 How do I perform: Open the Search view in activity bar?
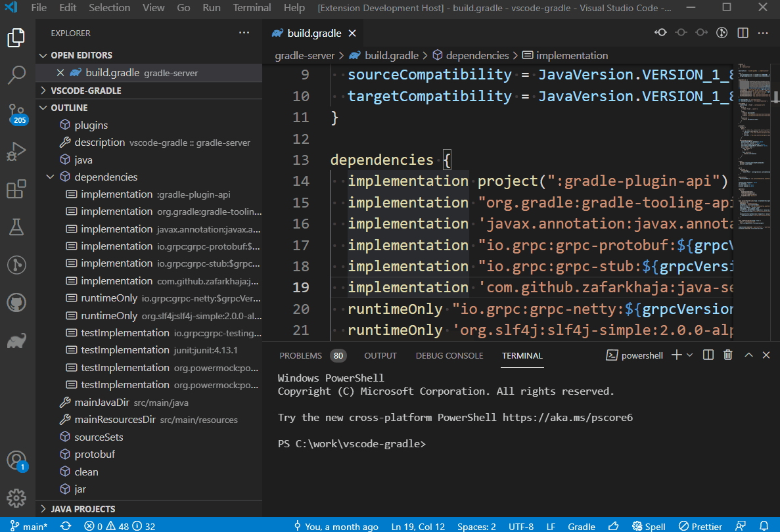(16, 76)
